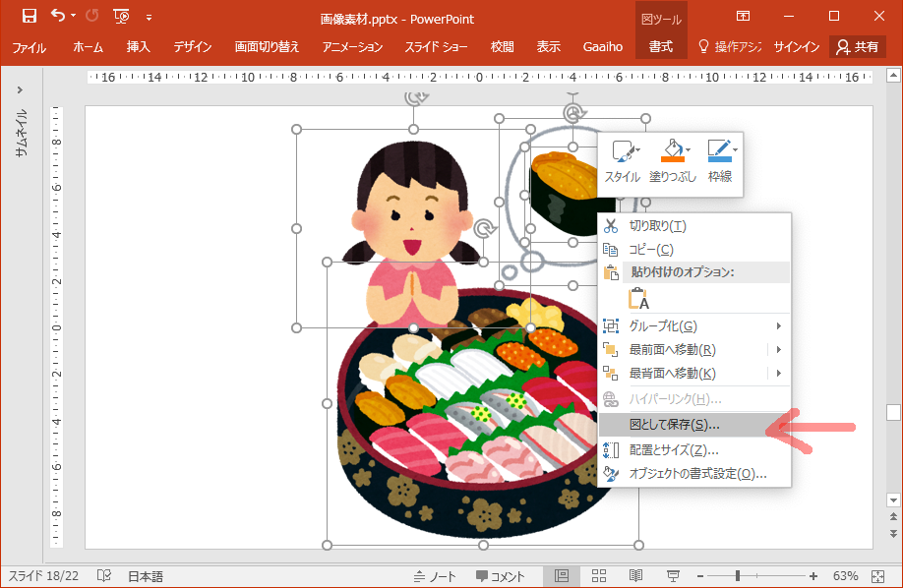This screenshot has height=588, width=903.
Task: Open the Quick Access Toolbar customization dropdown
Action: click(150, 17)
